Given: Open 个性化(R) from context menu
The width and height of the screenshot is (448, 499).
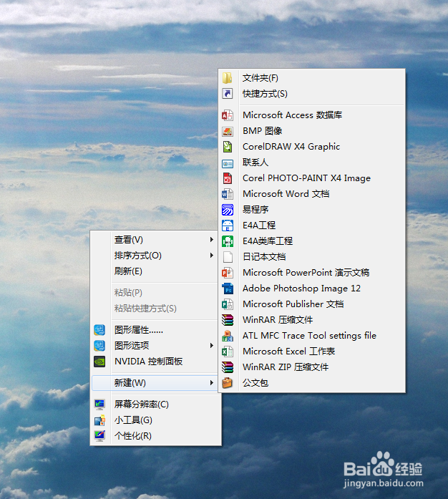Looking at the screenshot, I should point(156,436).
